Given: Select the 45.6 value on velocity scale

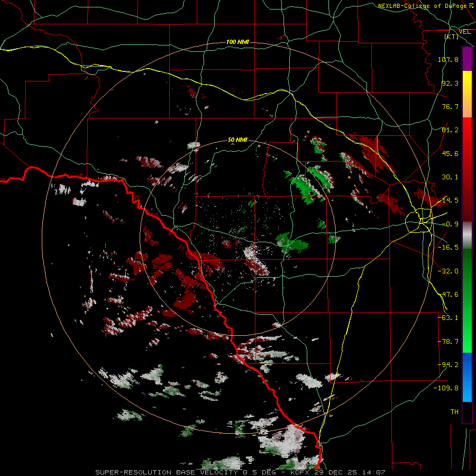Looking at the screenshot, I should [450, 153].
